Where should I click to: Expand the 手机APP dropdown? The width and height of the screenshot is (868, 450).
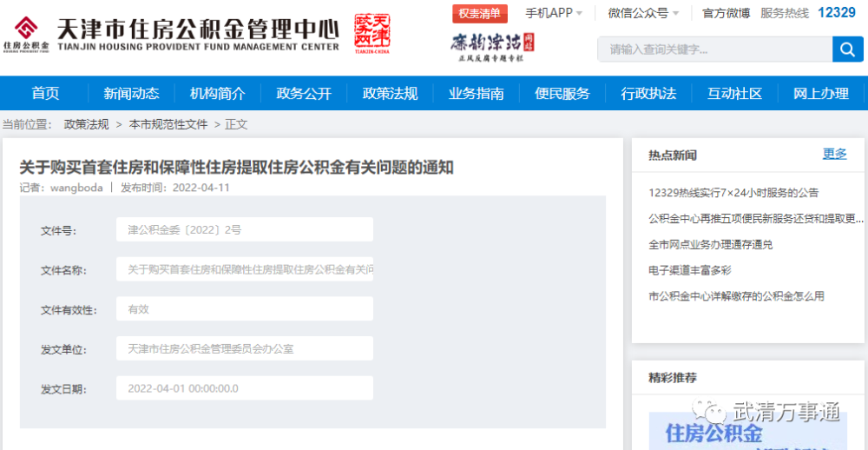[554, 13]
